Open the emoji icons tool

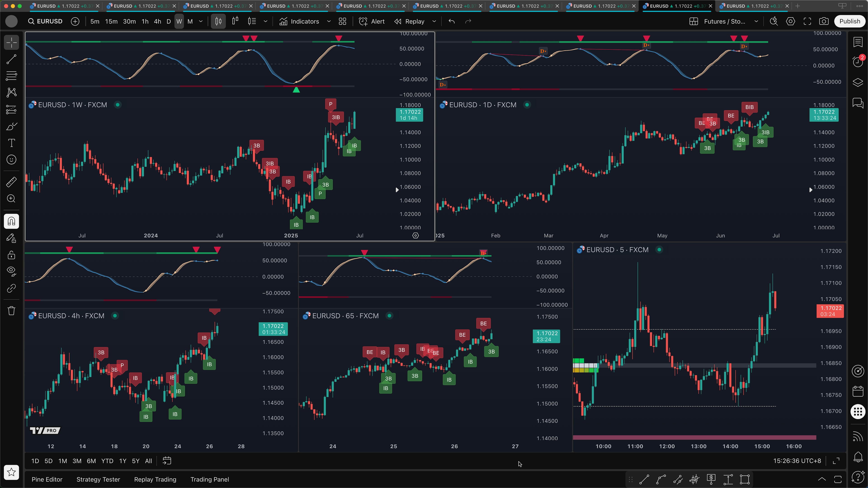pyautogui.click(x=12, y=160)
